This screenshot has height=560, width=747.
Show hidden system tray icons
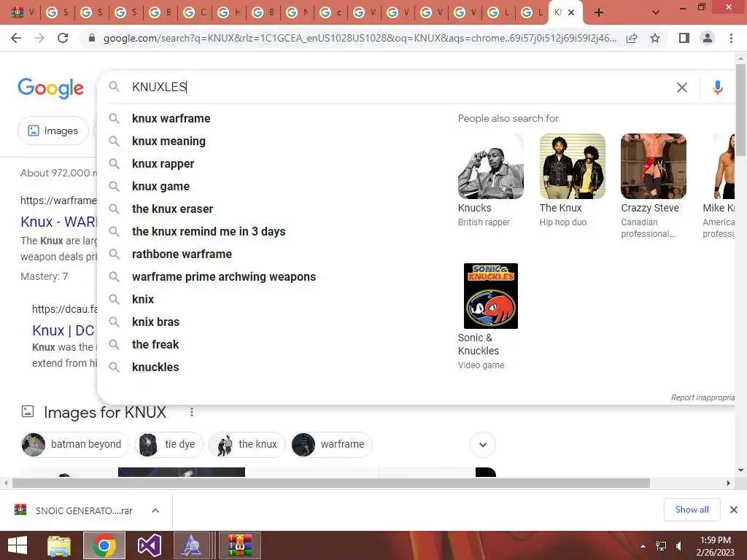pyautogui.click(x=643, y=545)
